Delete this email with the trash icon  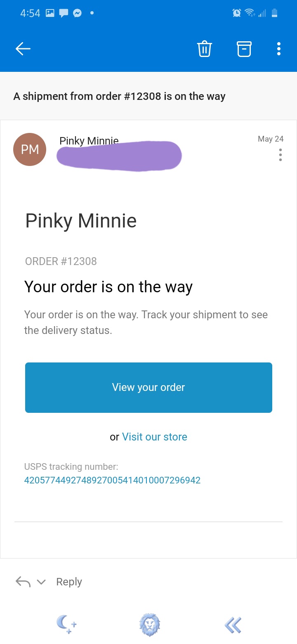205,49
